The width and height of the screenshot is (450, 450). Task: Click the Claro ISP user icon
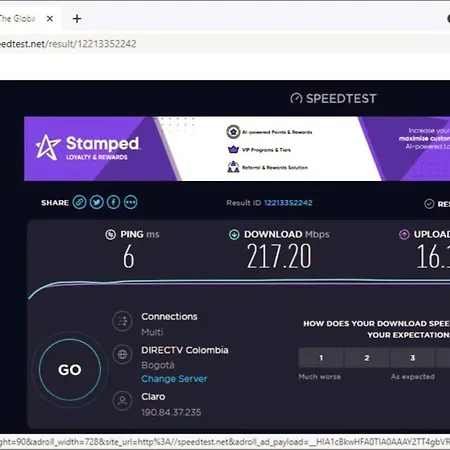122,400
